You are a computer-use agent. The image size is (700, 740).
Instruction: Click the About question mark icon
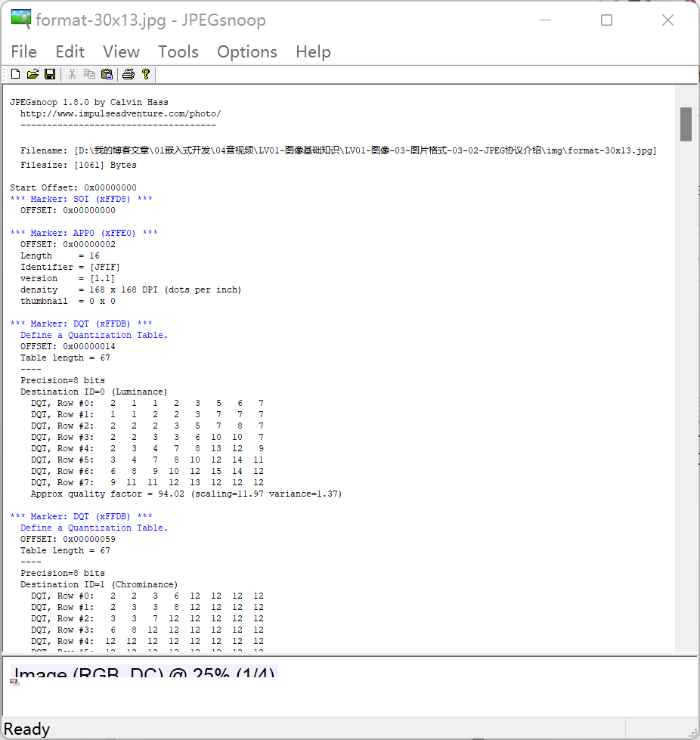(x=146, y=74)
